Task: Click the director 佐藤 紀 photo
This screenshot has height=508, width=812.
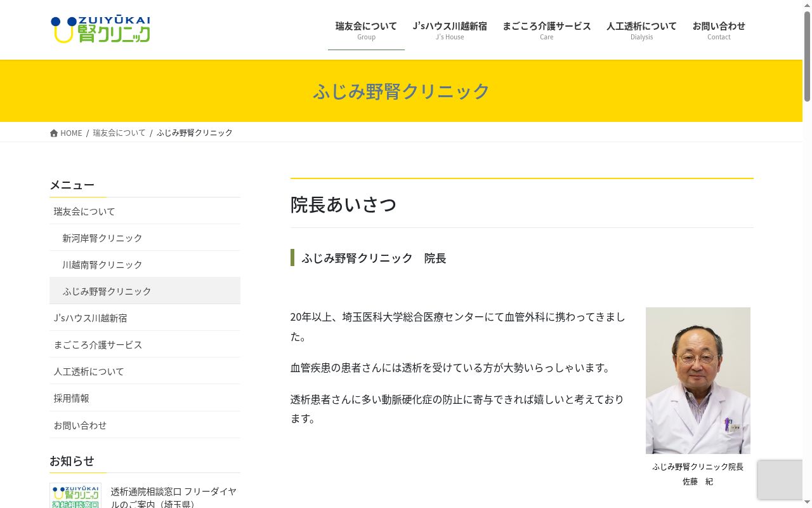Action: 698,380
